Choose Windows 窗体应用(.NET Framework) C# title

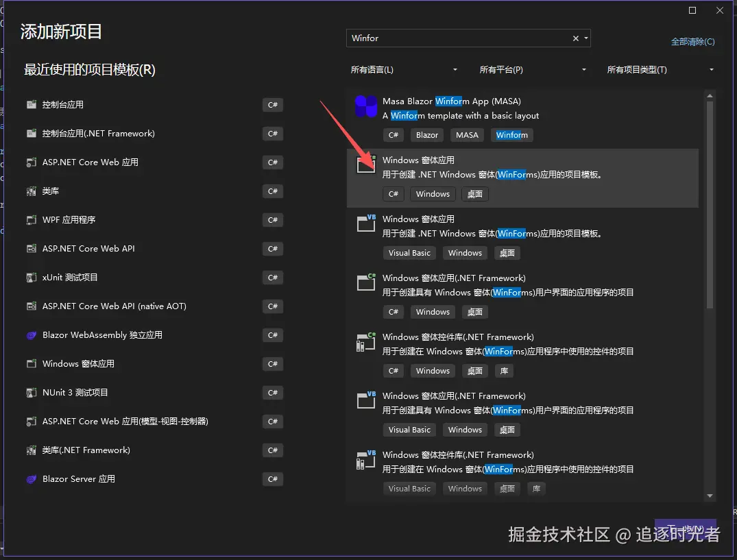pos(454,278)
